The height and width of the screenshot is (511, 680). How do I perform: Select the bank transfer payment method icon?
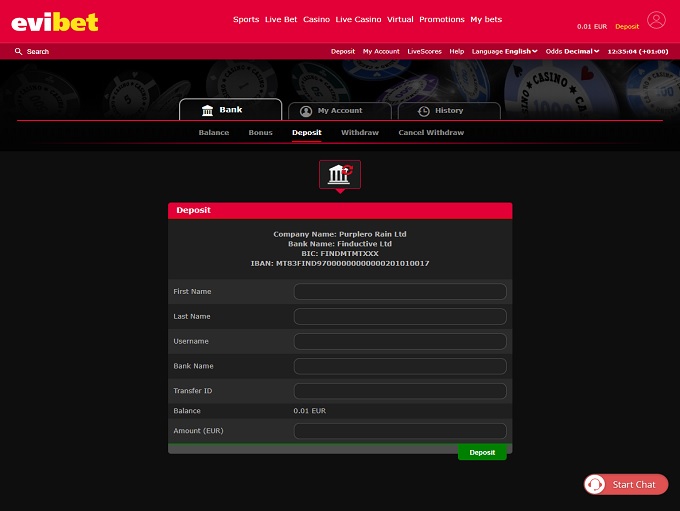(x=340, y=175)
